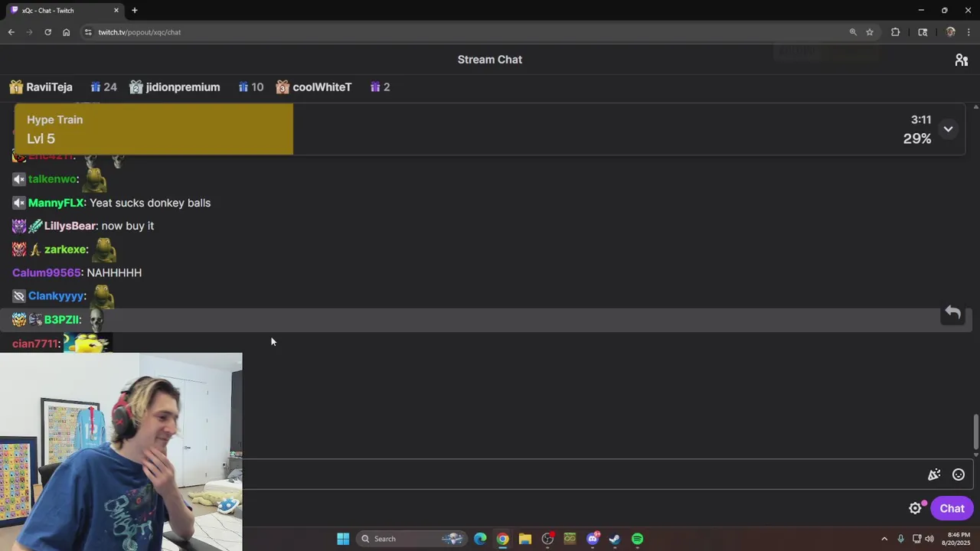This screenshot has width=980, height=551.
Task: Click the zoom magnifier icon in address bar
Action: [853, 32]
